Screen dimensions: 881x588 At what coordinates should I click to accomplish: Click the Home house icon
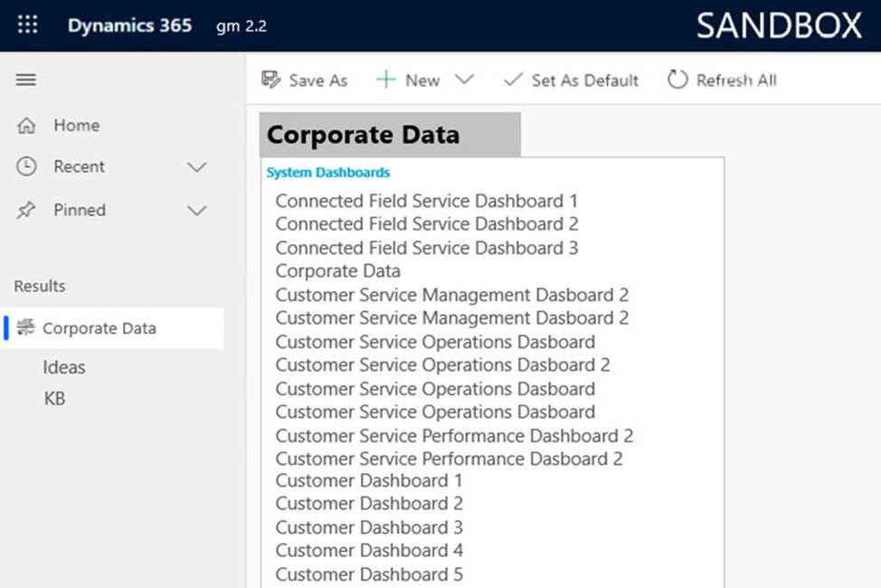[27, 126]
